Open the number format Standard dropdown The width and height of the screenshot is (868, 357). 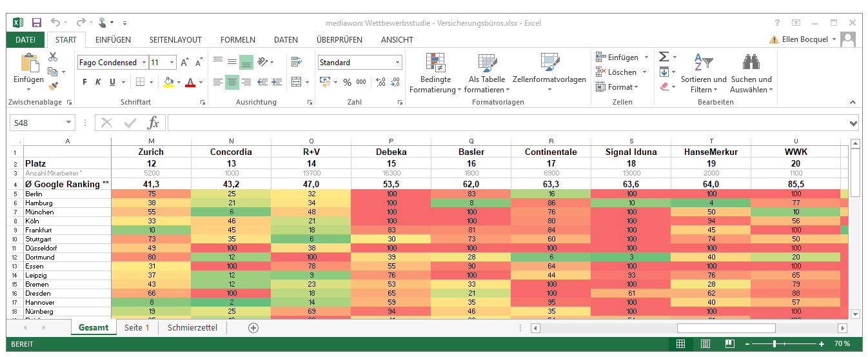click(x=397, y=63)
